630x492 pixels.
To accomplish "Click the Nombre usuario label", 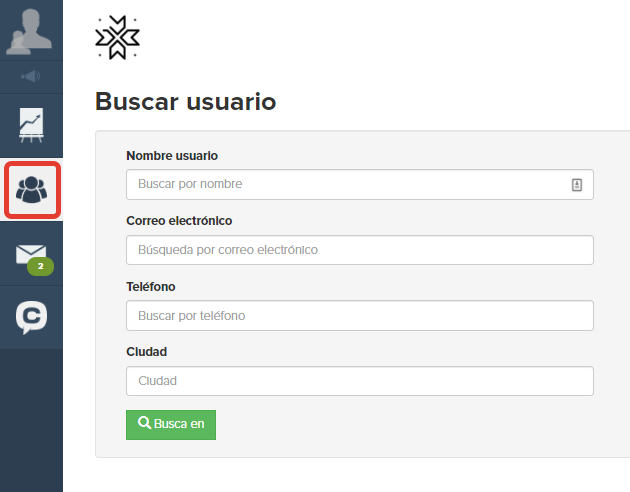I will 172,156.
